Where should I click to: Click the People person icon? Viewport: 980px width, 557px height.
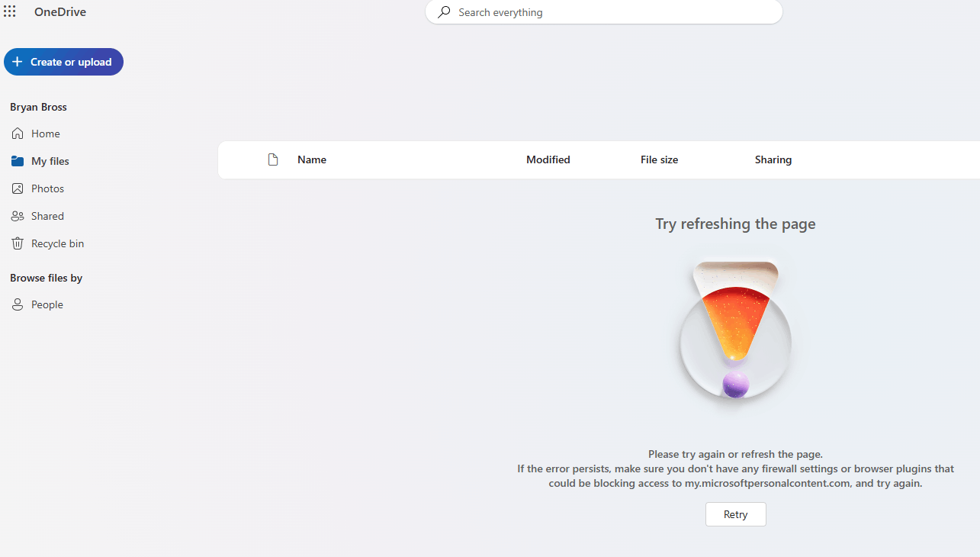point(18,304)
